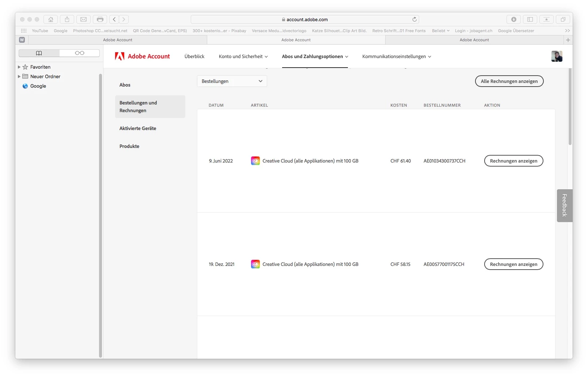Open the Retro Schrift Free Fonts bookmark

[399, 31]
